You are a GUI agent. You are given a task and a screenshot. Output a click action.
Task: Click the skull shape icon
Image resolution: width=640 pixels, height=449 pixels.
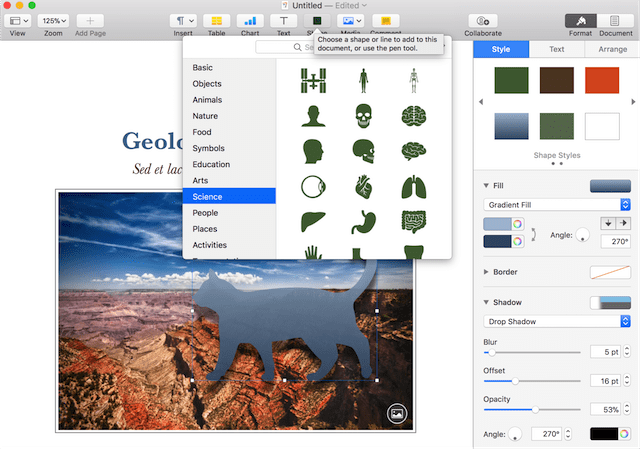click(x=363, y=116)
